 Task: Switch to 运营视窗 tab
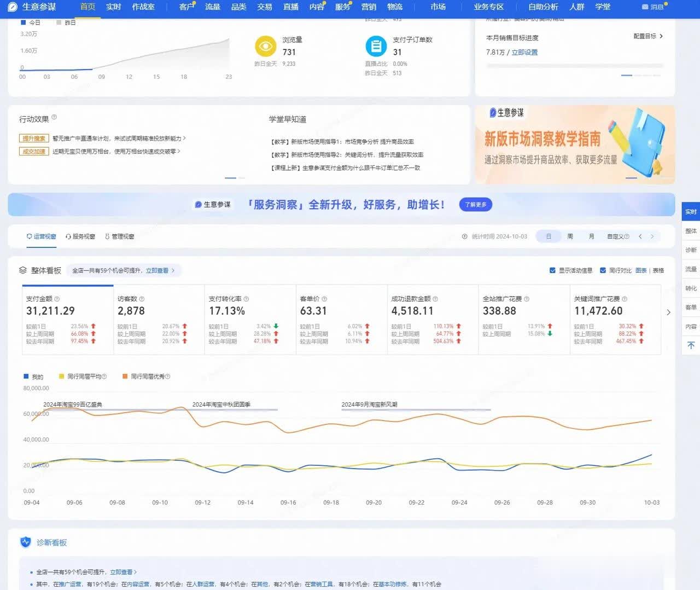click(42, 236)
